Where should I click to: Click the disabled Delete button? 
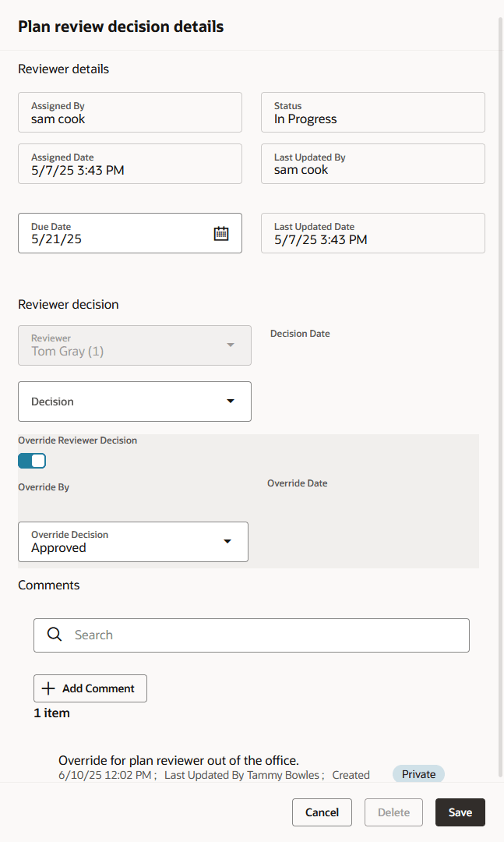click(393, 812)
